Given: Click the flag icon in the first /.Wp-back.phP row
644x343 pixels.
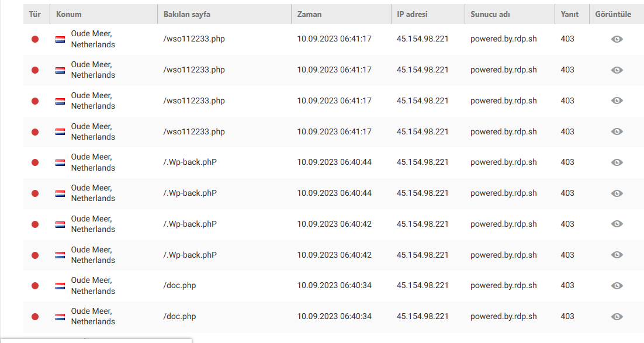Looking at the screenshot, I should pyautogui.click(x=60, y=162).
